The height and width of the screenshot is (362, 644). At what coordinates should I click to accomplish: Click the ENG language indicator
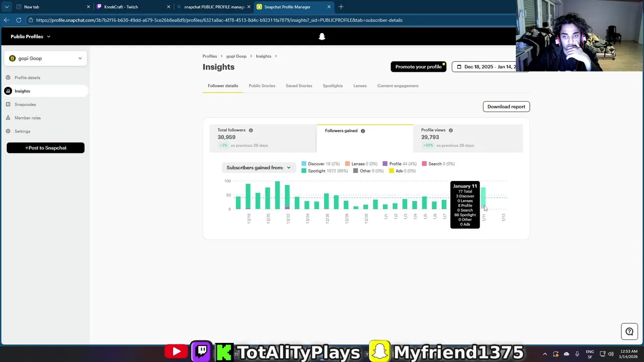[x=590, y=354]
